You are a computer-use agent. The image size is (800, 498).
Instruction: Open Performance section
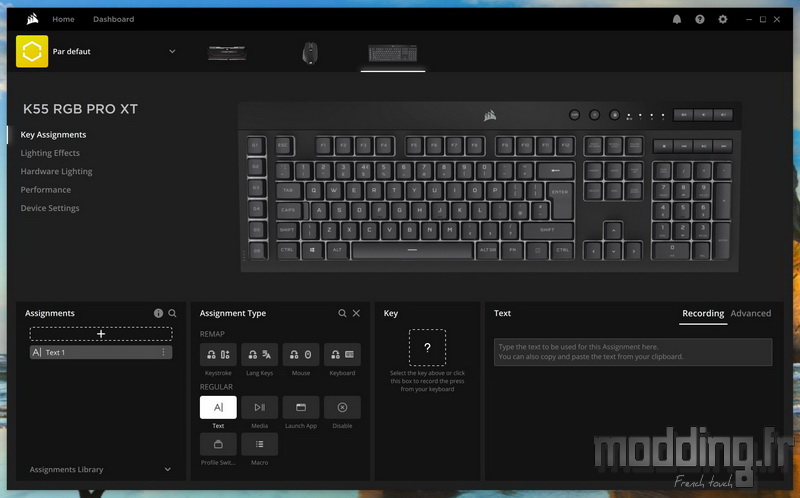click(45, 190)
